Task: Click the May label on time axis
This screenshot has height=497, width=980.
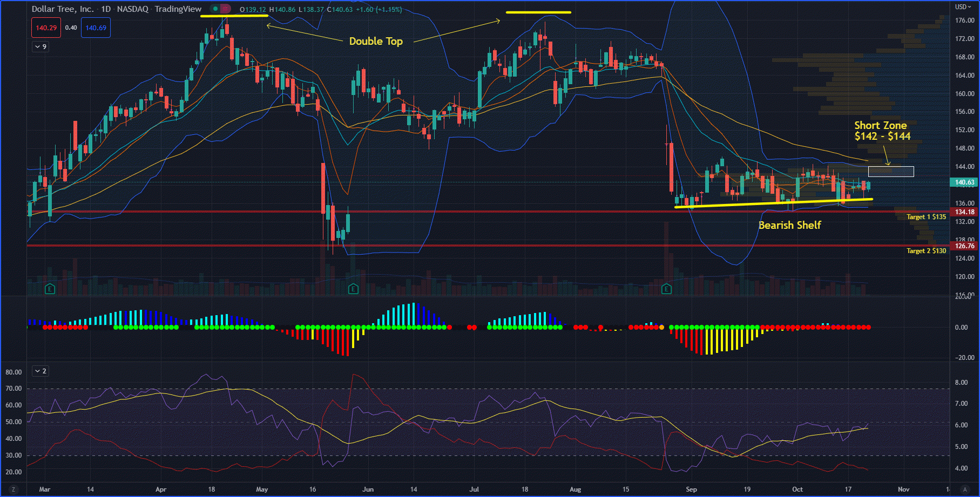Action: pos(262,489)
